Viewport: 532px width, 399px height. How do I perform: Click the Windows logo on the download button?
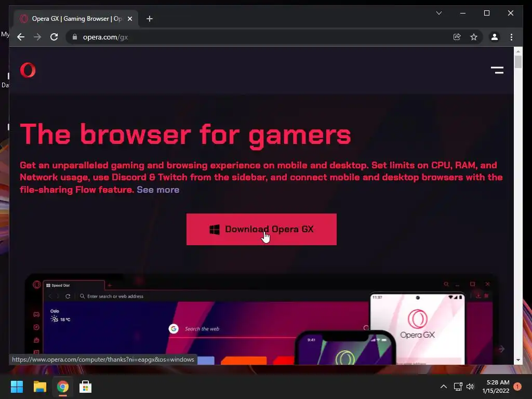click(215, 230)
